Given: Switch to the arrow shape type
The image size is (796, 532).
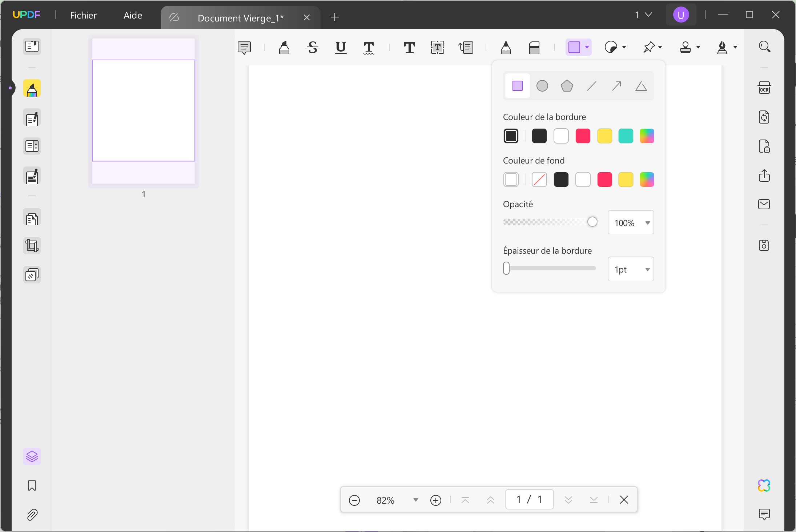Looking at the screenshot, I should [x=616, y=86].
